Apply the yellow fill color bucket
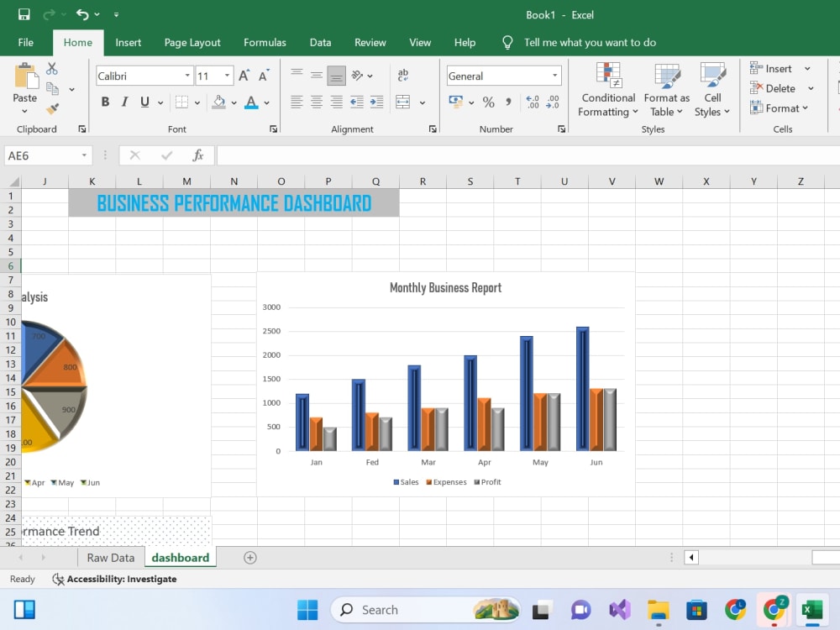Viewport: 840px width, 630px height. pyautogui.click(x=218, y=102)
